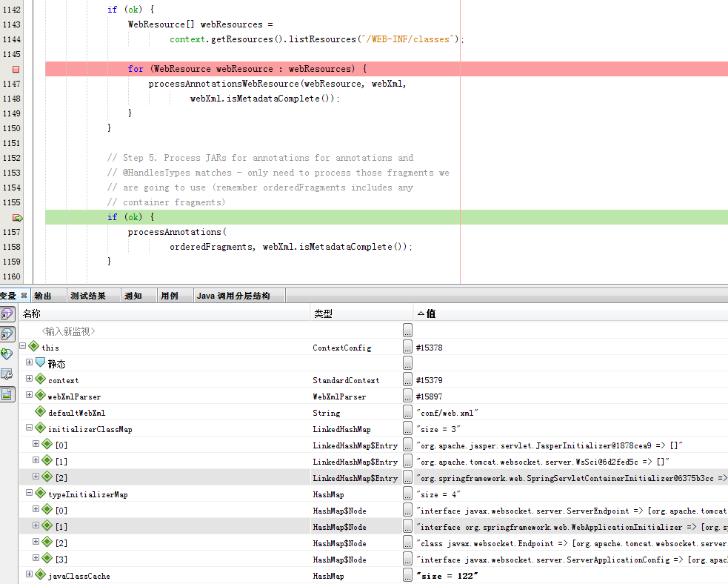Click the StandardContext type cell
The width and height of the screenshot is (728, 584).
[x=346, y=380]
